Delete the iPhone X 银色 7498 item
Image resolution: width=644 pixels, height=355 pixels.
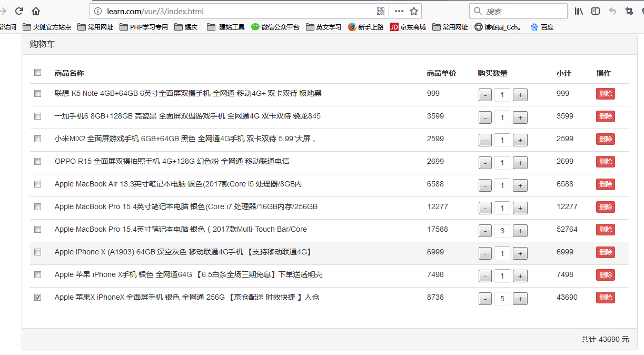(x=606, y=275)
